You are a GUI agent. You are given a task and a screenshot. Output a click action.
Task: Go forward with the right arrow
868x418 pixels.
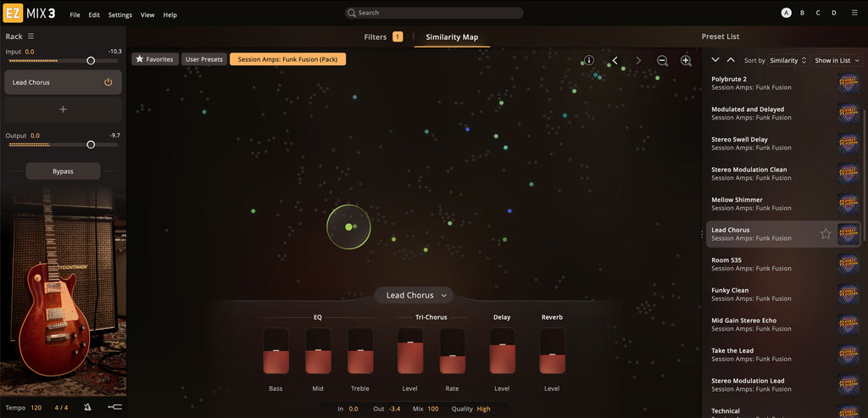click(638, 60)
